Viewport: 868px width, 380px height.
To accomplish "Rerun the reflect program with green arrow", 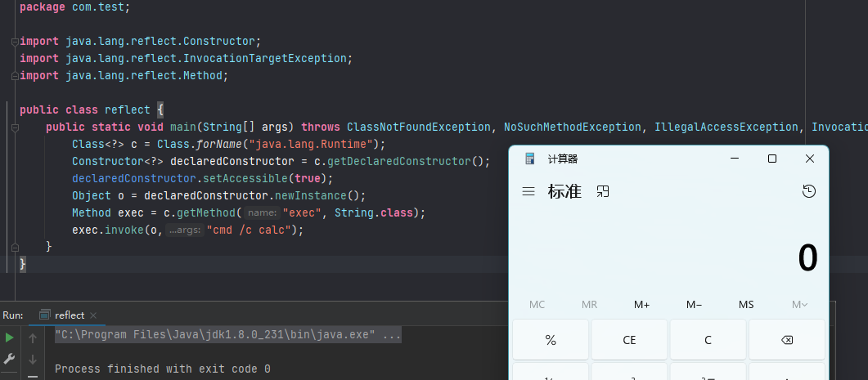I will 10,338.
